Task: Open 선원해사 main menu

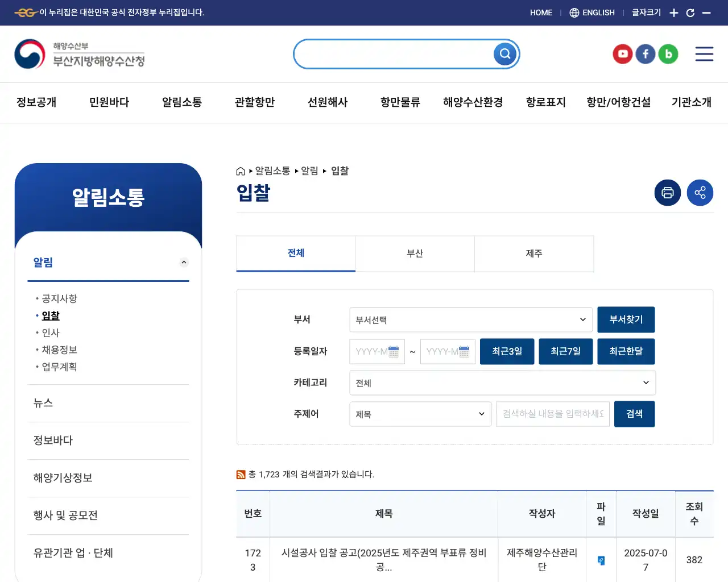Action: tap(328, 102)
